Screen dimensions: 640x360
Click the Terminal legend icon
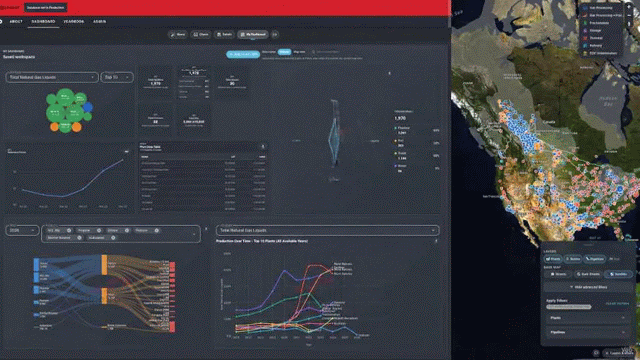coord(585,38)
